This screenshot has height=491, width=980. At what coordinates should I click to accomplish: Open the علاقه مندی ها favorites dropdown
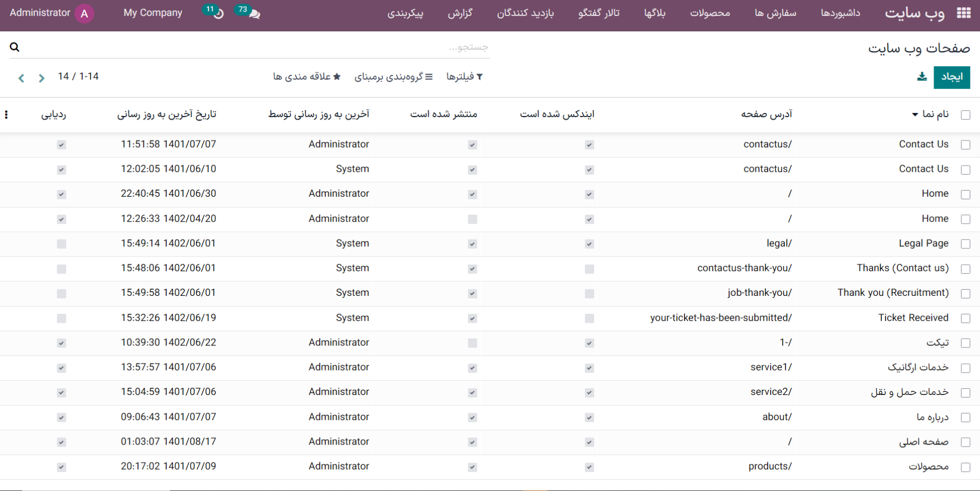(307, 77)
